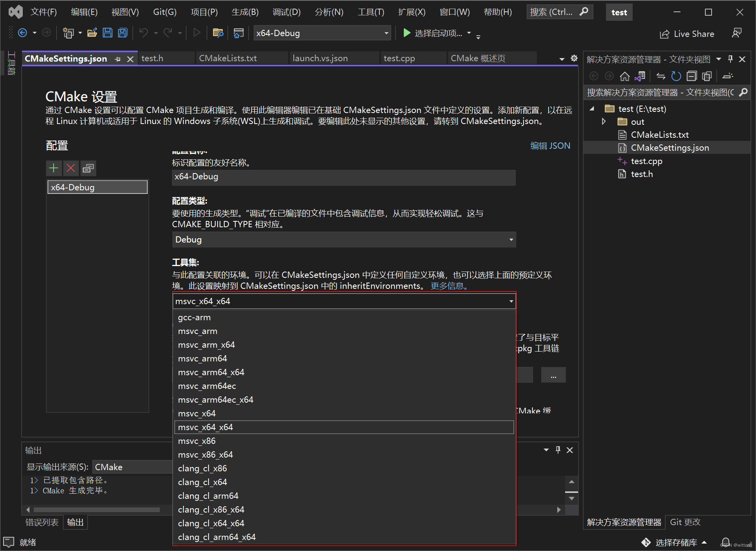
Task: Pin the Output window
Action: click(557, 450)
